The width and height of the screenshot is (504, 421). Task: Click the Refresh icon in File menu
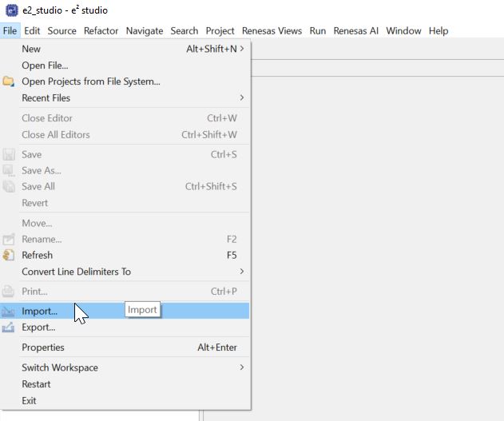[8, 255]
